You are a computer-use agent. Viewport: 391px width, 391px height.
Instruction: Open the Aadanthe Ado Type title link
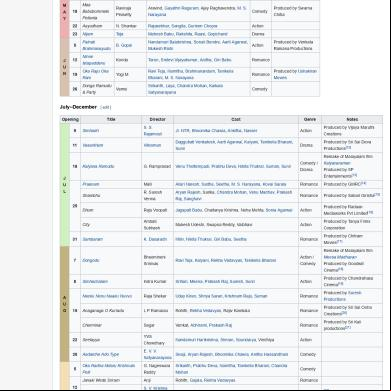pyautogui.click(x=101, y=354)
